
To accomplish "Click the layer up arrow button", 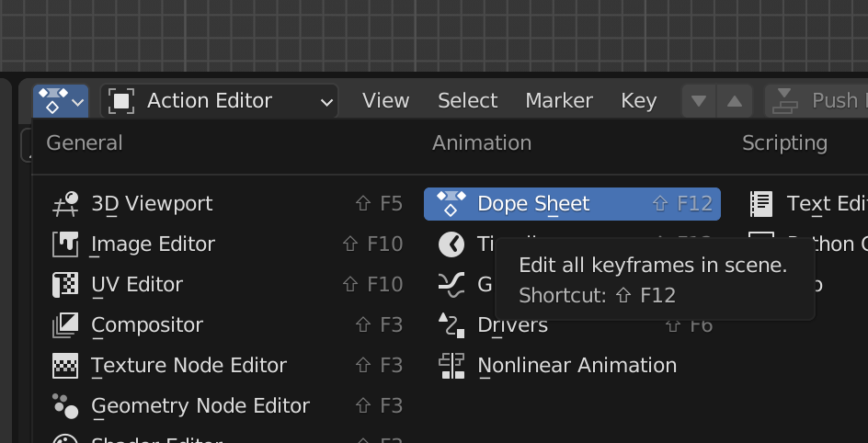I will [734, 101].
